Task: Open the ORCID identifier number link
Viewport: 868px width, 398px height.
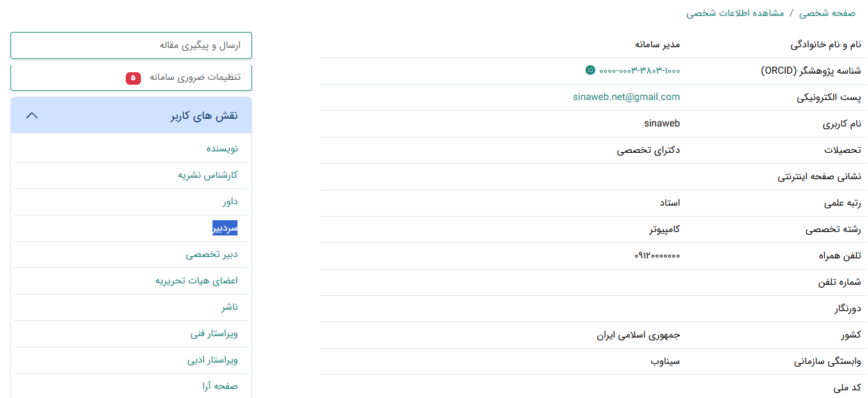Action: tap(640, 70)
